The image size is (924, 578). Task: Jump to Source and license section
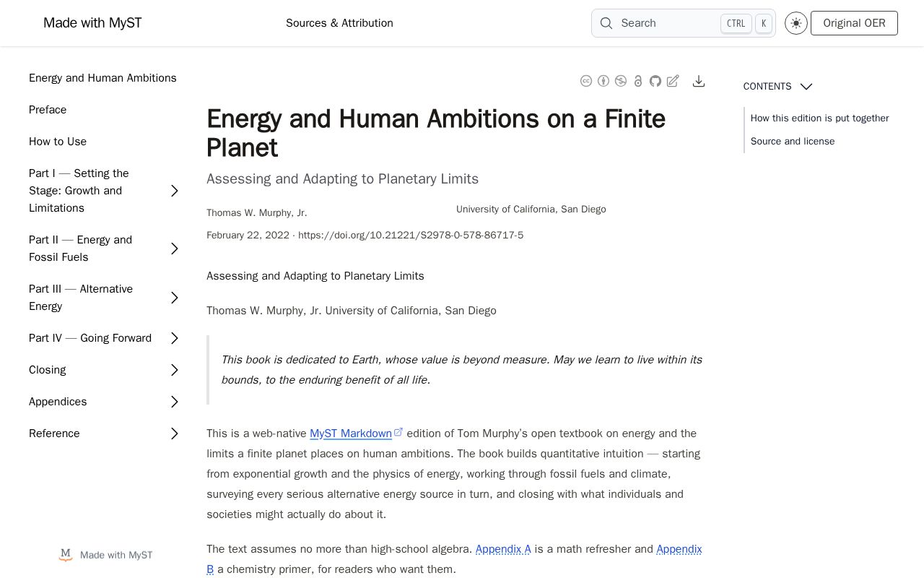pyautogui.click(x=793, y=142)
